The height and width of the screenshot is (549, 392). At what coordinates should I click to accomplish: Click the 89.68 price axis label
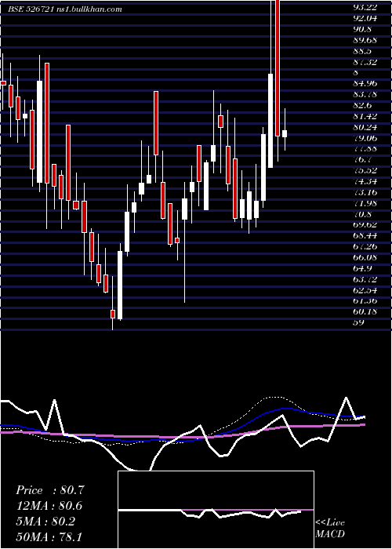[x=365, y=40]
